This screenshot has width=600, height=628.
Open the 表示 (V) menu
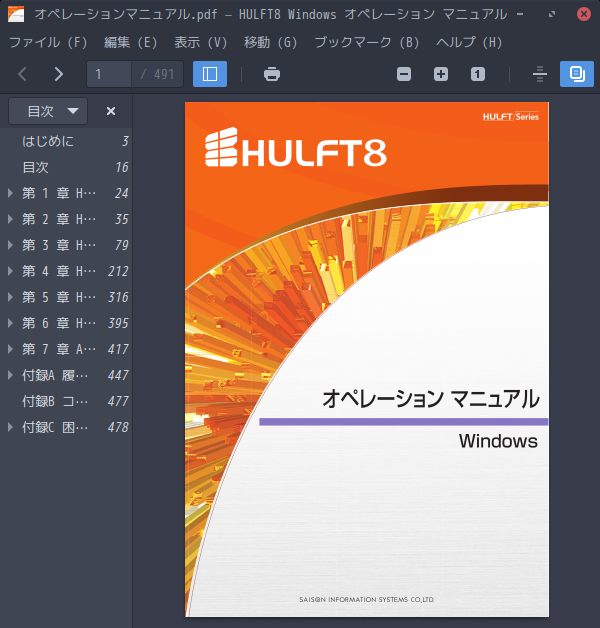click(x=200, y=42)
